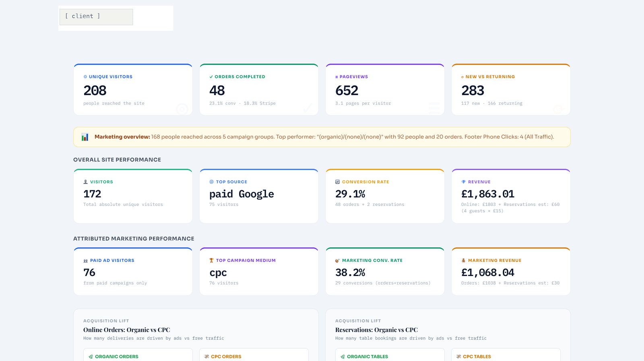644x361 pixels.
Task: Click '48 orders + 2 reservations' text
Action: pyautogui.click(x=369, y=205)
